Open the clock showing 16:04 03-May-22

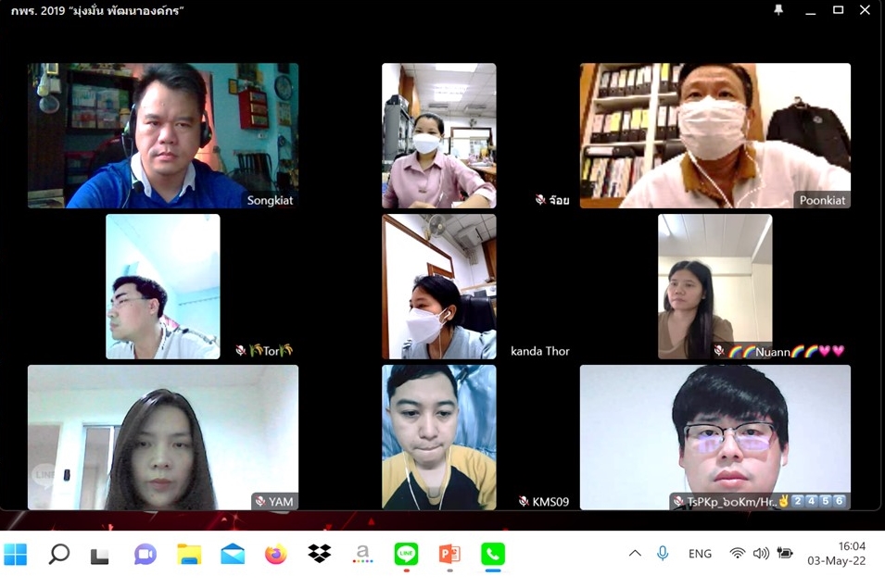[x=837, y=553]
